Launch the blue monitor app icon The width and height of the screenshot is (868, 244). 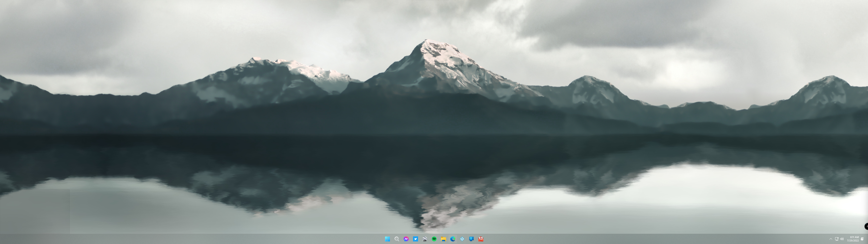tap(471, 239)
